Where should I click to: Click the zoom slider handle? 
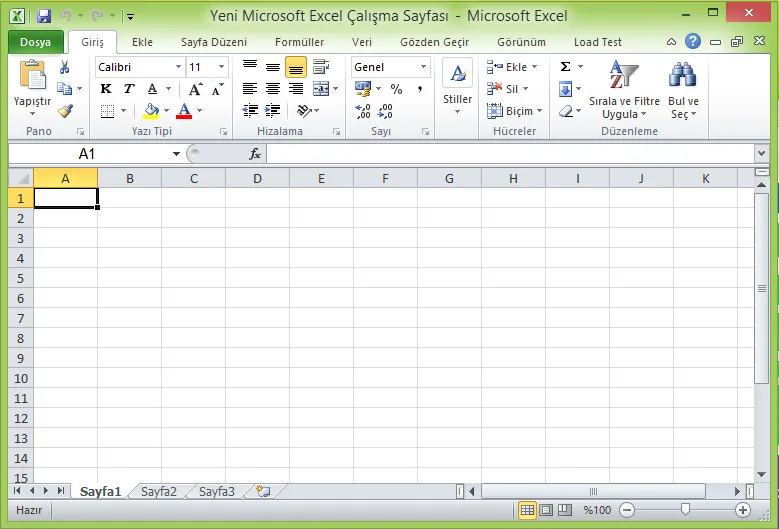(x=685, y=510)
